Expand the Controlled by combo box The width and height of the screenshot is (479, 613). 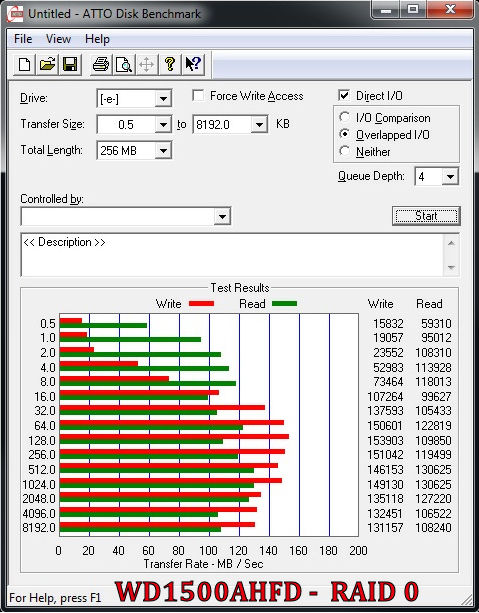pyautogui.click(x=222, y=216)
